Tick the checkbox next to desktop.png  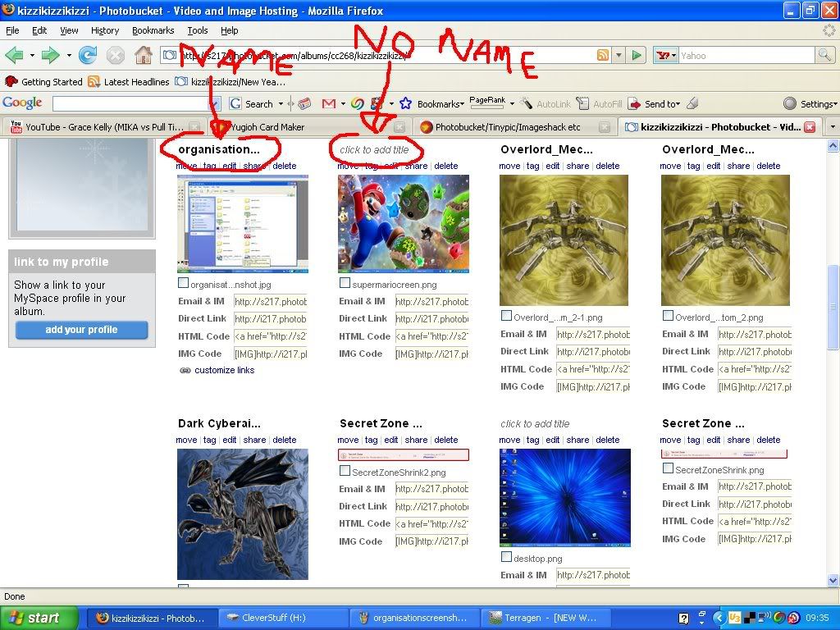click(x=506, y=558)
